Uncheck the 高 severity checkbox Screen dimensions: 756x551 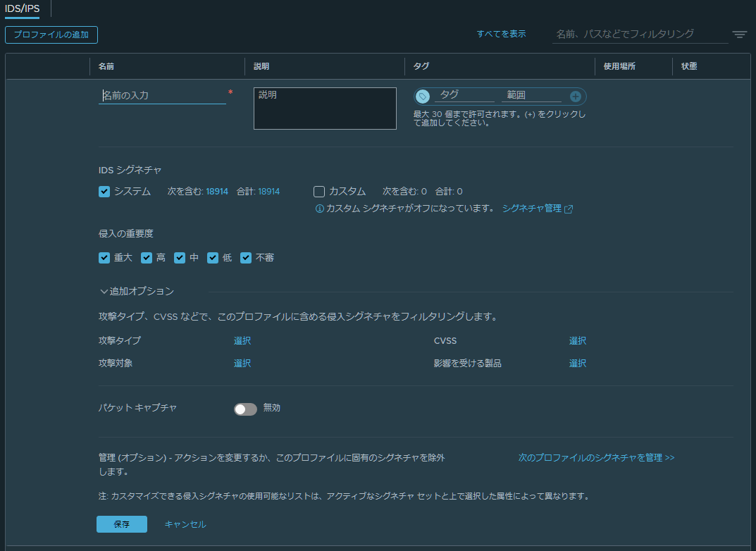coord(147,258)
